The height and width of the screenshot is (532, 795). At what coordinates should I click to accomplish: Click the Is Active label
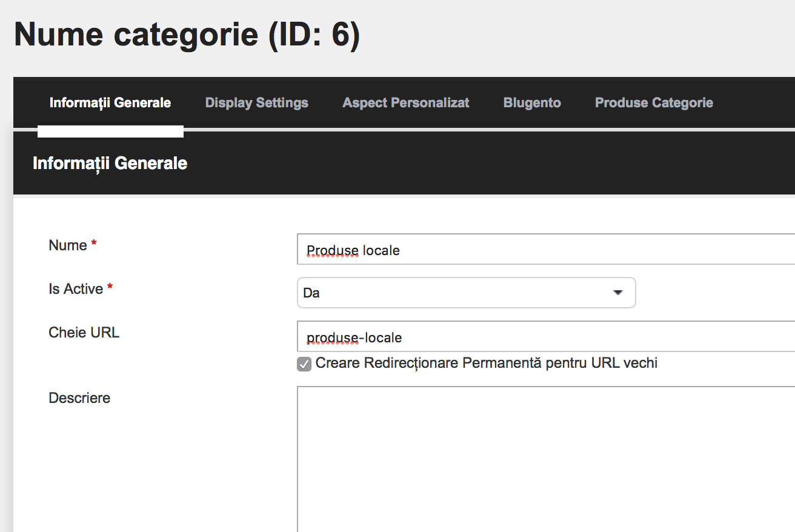(76, 289)
